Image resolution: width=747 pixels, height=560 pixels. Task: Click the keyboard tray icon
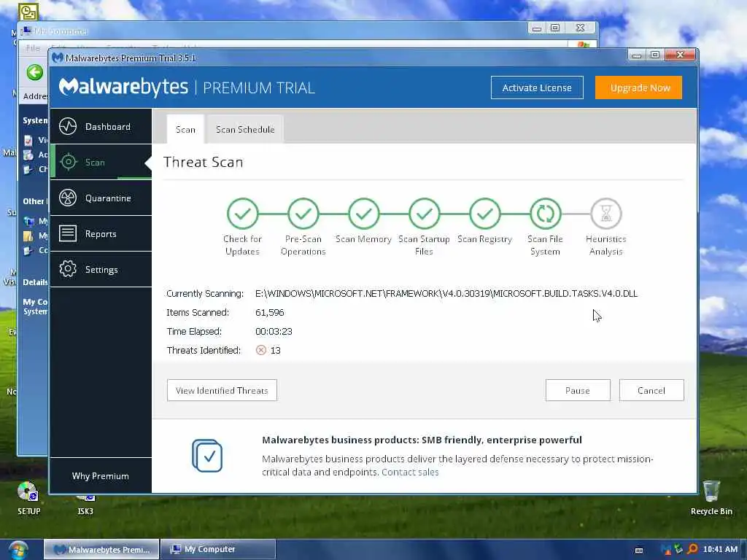point(639,551)
